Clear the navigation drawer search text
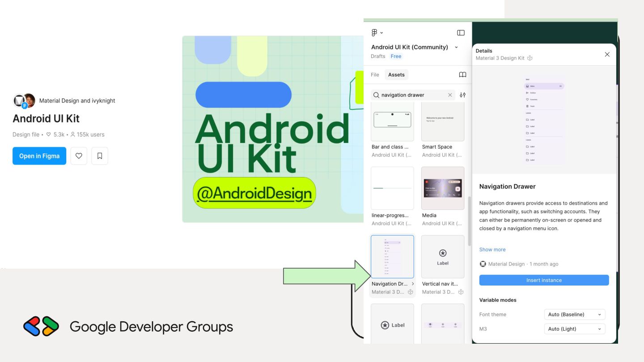 [450, 95]
